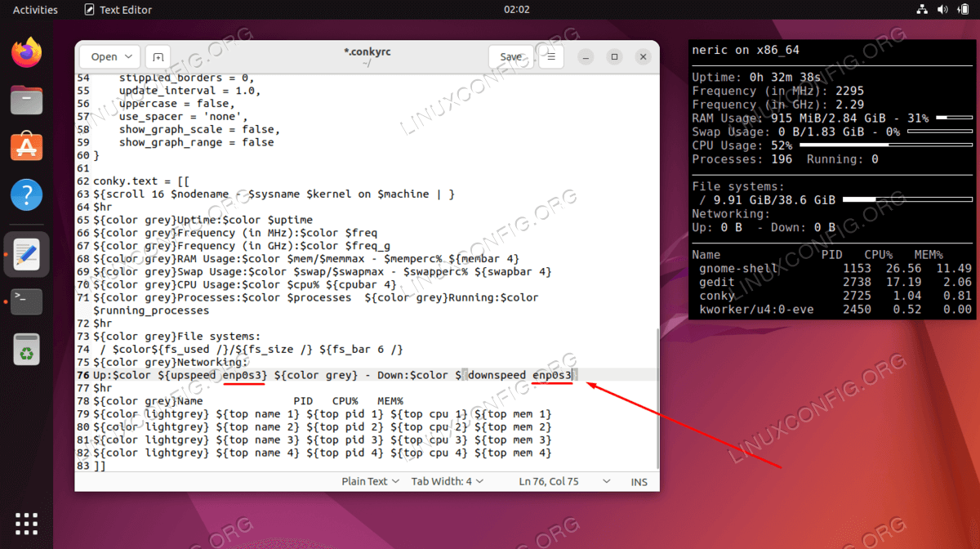The image size is (980, 549).
Task: Click 'uppercase = false,' line
Action: pyautogui.click(x=176, y=103)
